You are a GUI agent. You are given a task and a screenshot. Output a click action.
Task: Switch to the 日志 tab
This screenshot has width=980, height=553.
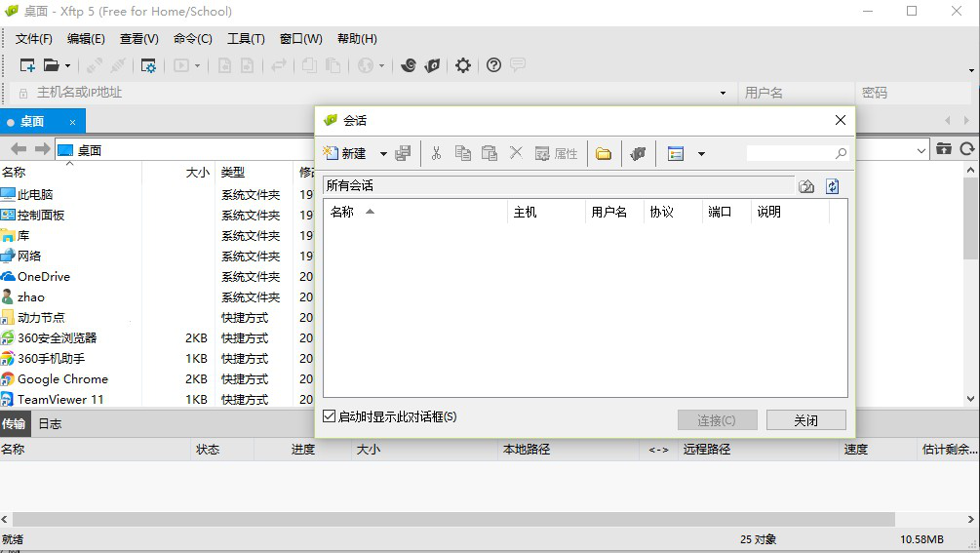coord(50,423)
